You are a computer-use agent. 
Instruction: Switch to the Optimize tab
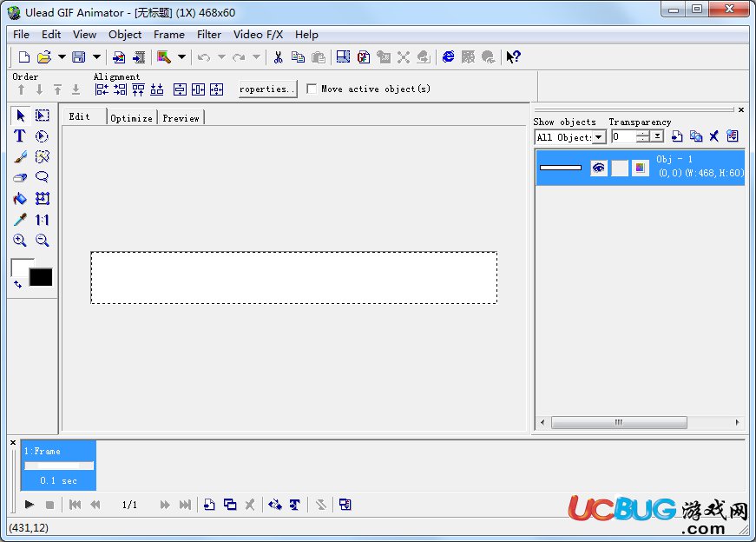coord(131,118)
